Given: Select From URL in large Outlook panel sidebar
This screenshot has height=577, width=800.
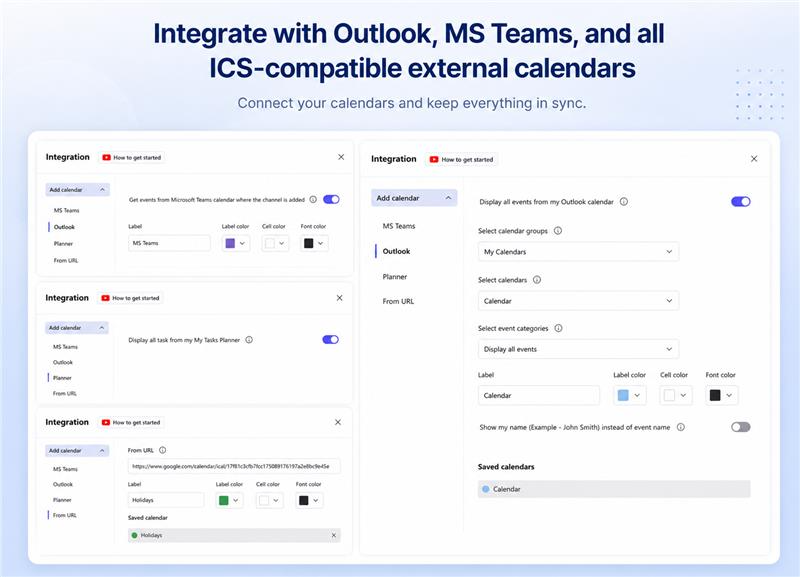Looking at the screenshot, I should [398, 302].
